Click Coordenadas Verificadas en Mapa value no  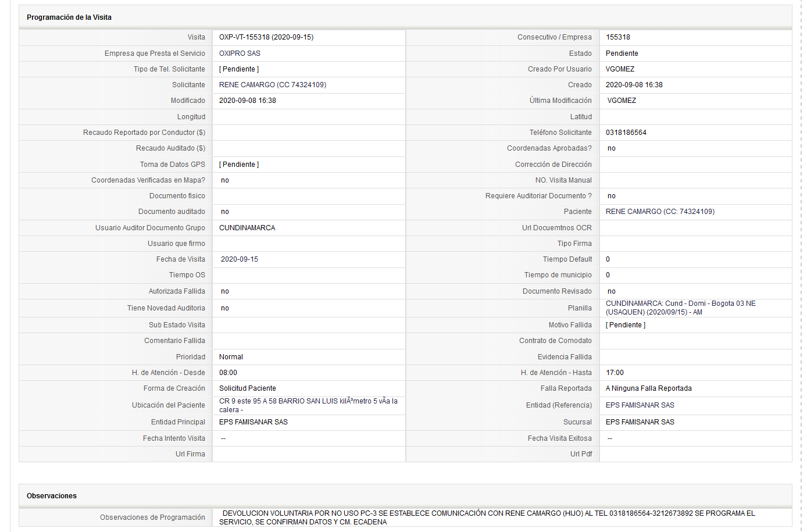point(225,180)
